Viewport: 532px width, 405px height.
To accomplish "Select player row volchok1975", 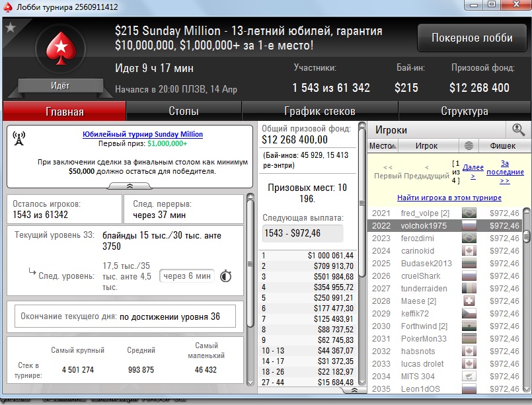I will [445, 225].
